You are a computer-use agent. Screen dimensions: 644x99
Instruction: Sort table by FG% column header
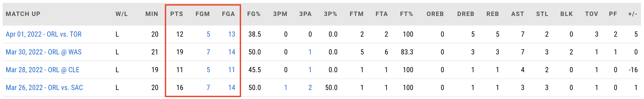point(254,14)
